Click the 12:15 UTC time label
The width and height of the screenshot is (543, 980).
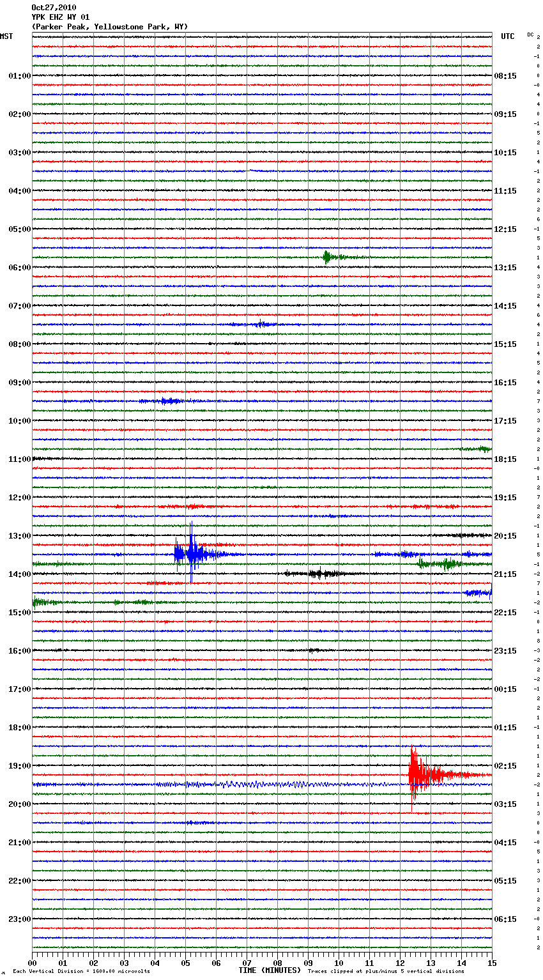[505, 229]
